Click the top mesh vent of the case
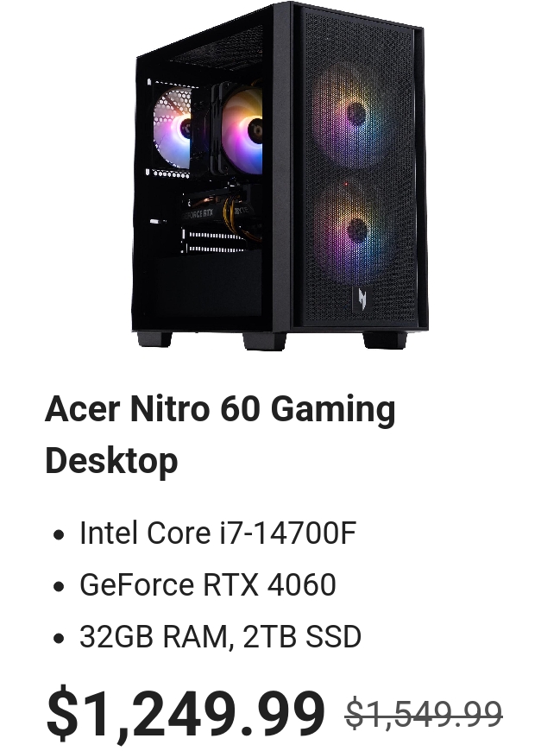Image resolution: width=560 pixels, height=751 pixels. pyautogui.click(x=217, y=47)
